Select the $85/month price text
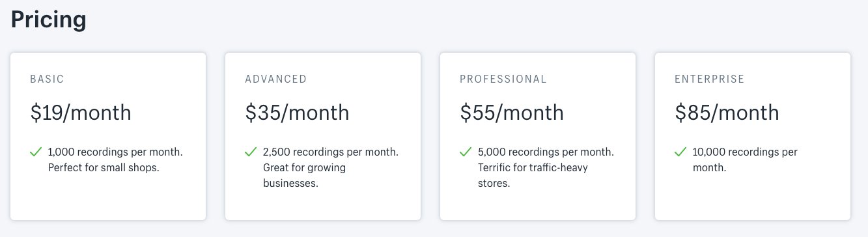The height and width of the screenshot is (237, 868). (x=727, y=113)
